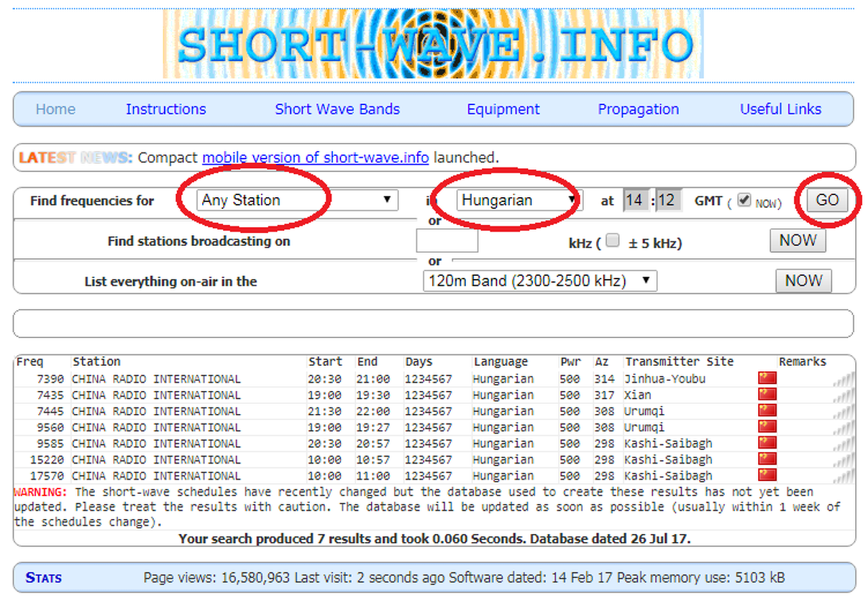Click Kashi-Saibagh in the 9585 row
Viewport: 868px width, 601px height.
(669, 444)
